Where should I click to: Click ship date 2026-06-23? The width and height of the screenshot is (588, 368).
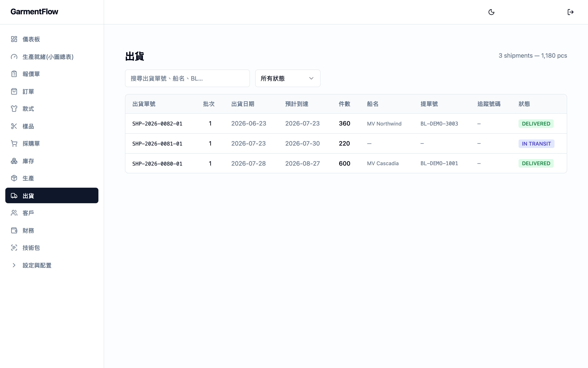click(248, 123)
